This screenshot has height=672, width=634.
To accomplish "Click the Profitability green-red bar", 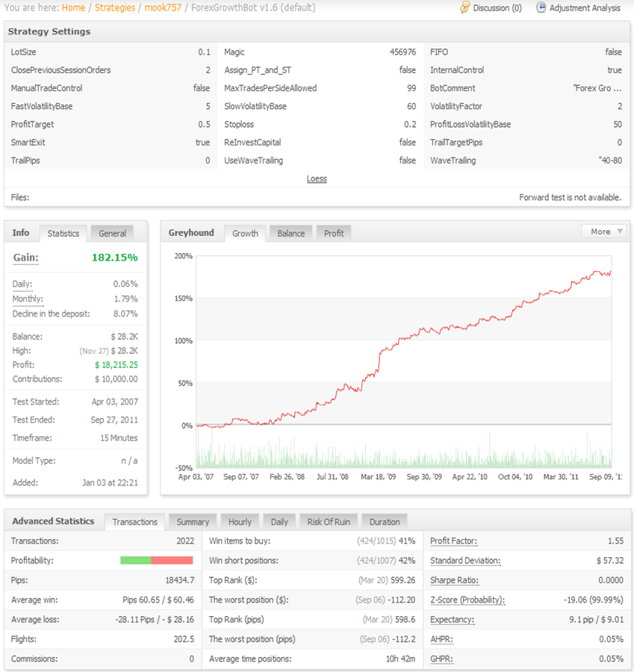I will pos(157,560).
